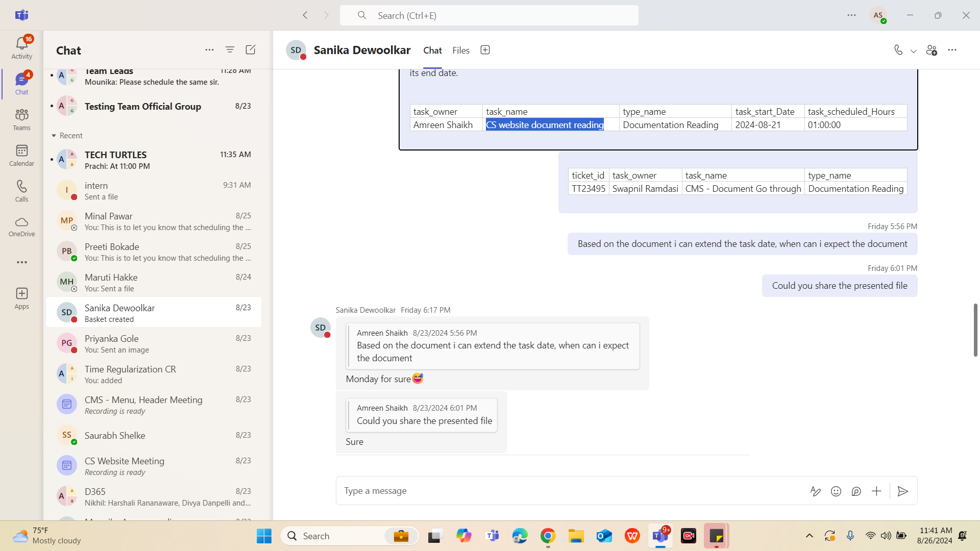Filter the chat list

tap(230, 49)
